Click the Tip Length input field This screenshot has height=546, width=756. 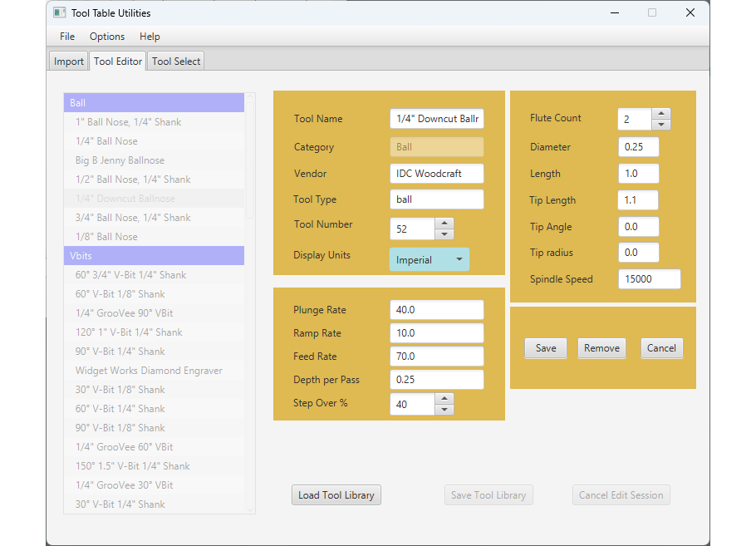pos(638,199)
